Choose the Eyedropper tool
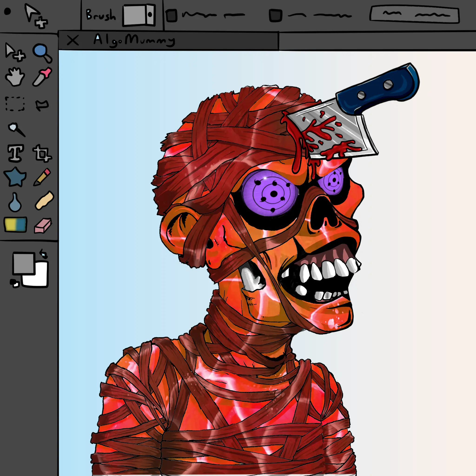Screen dimensions: 476x476 tap(42, 76)
